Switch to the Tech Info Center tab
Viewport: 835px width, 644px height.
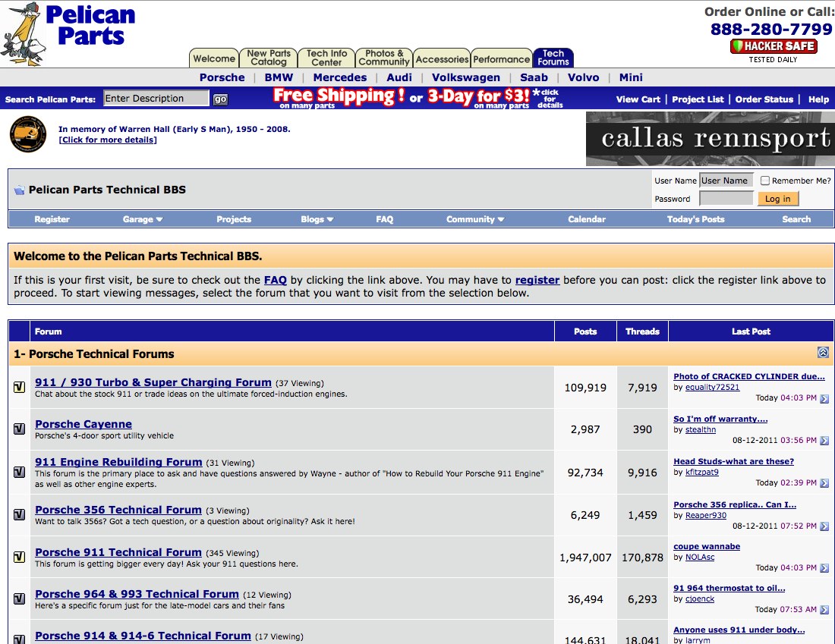(326, 58)
